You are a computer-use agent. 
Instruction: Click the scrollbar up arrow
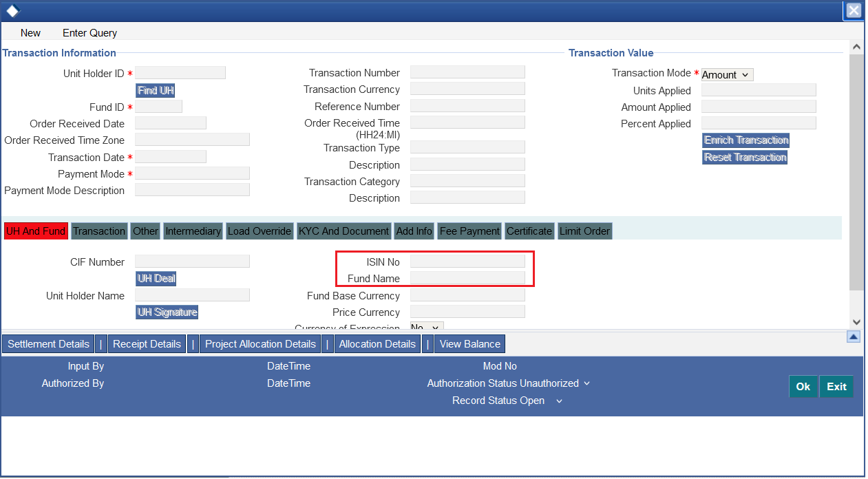857,47
